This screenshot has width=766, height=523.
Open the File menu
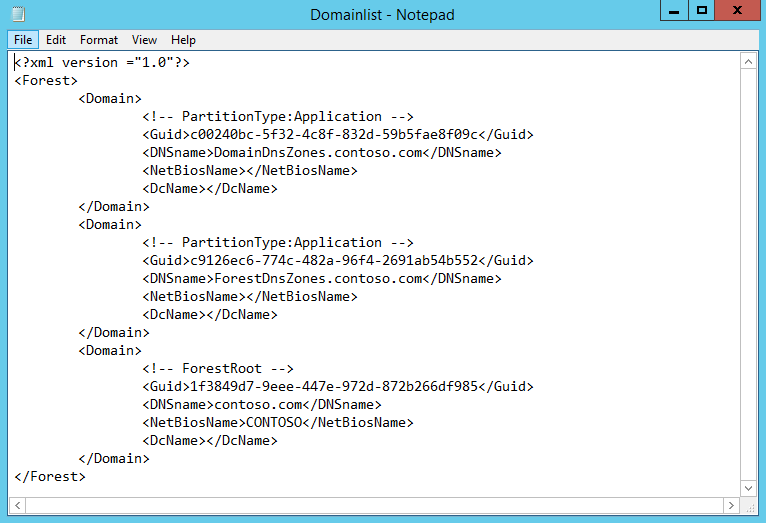[23, 40]
